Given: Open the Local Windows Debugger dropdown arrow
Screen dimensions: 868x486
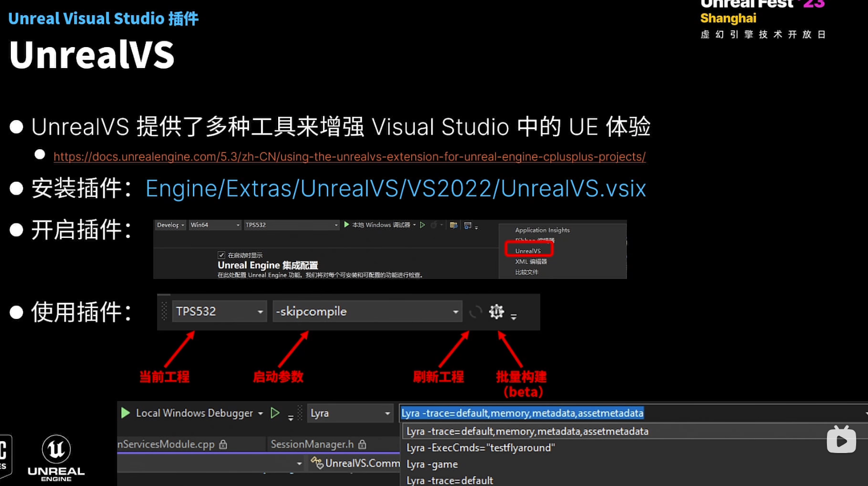Looking at the screenshot, I should [260, 414].
